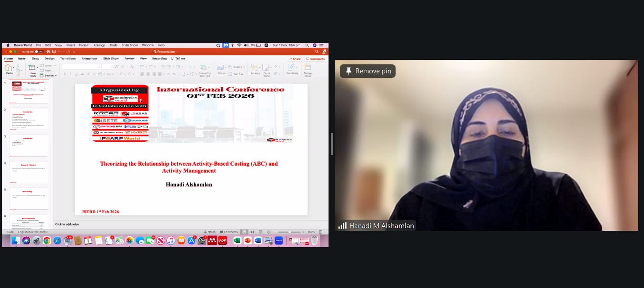Image resolution: width=644 pixels, height=288 pixels.
Task: Insert a Picture from the ribbon
Action: pyautogui.click(x=221, y=69)
